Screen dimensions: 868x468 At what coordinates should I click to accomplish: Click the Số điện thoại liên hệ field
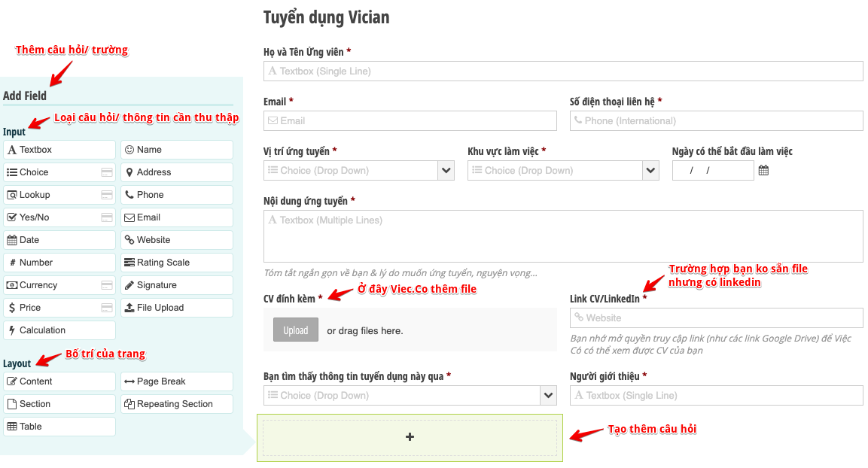point(717,120)
